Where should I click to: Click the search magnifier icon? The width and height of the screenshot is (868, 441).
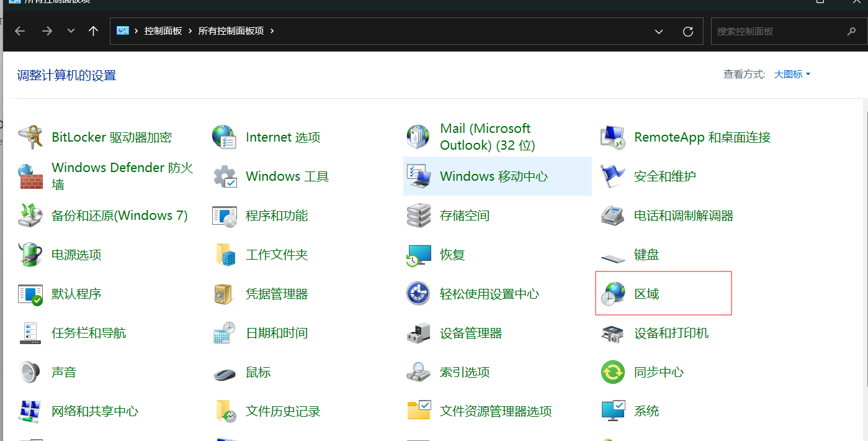click(851, 31)
